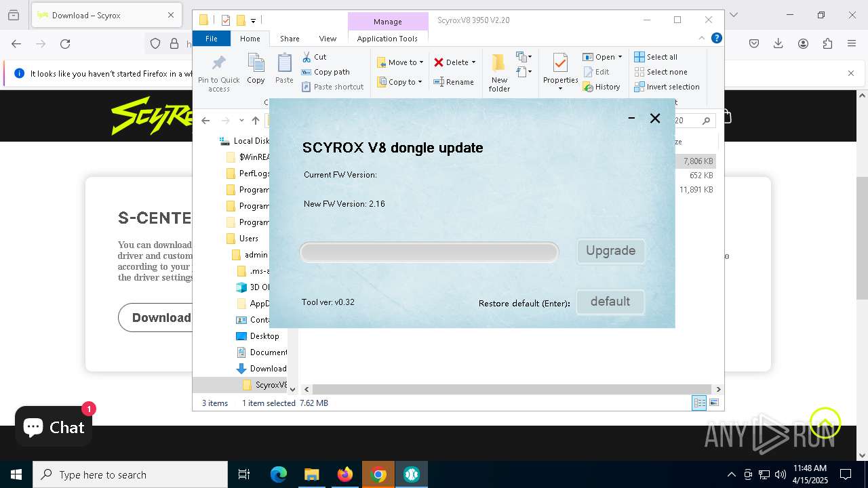Click the firmware upgrade progress bar

429,253
